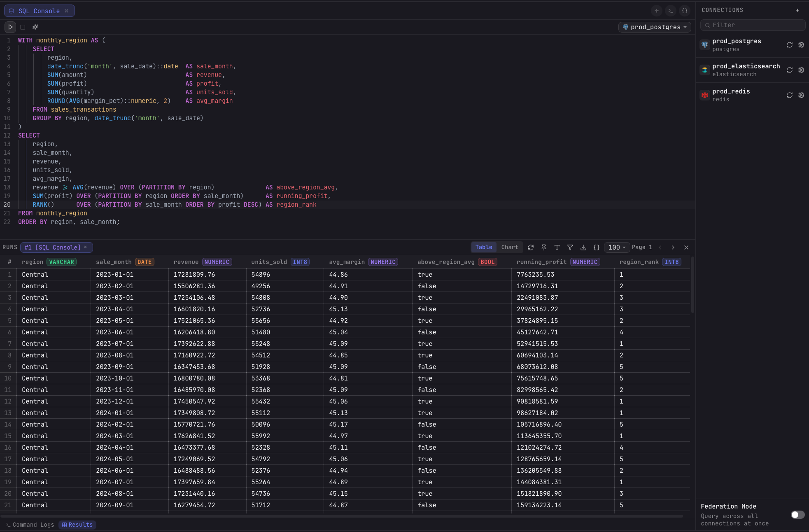809x532 pixels.
Task: Close run #1 [SQL Console] tab
Action: coord(86,247)
